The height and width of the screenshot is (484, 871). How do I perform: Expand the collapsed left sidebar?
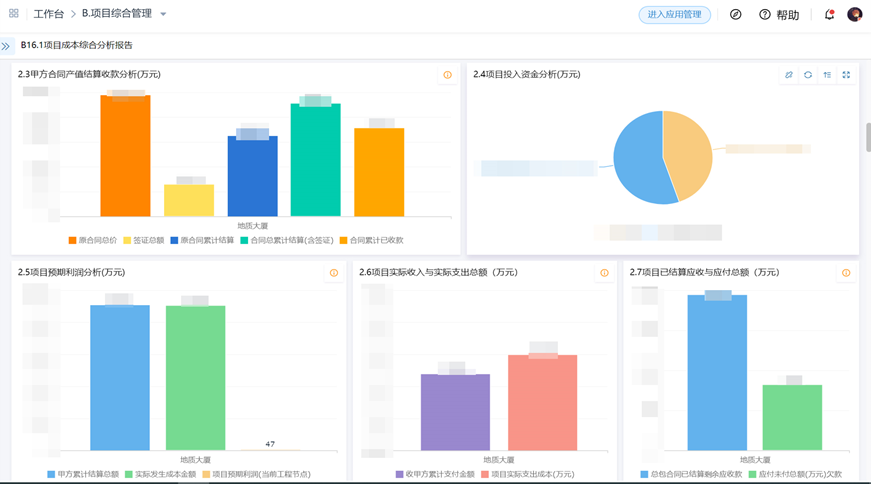(6, 46)
